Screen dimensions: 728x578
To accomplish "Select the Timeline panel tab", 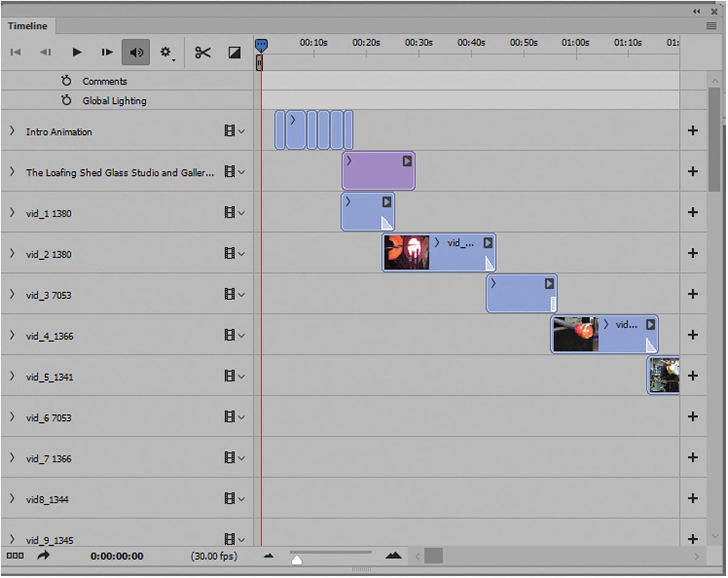I will point(28,26).
